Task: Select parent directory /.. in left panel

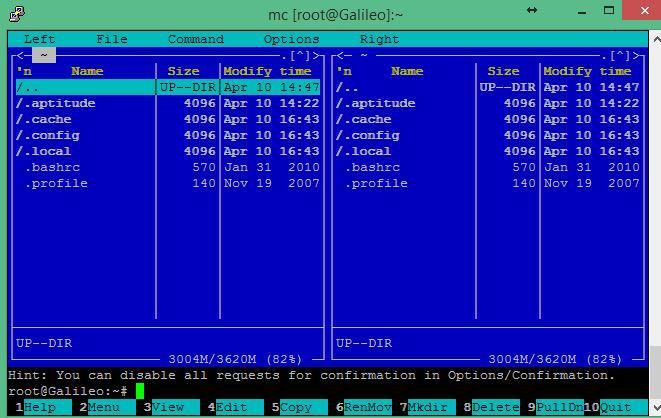Action: (x=168, y=87)
